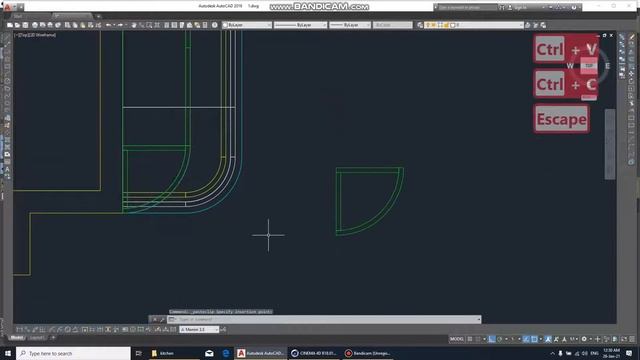Click the TOP face of ViewCube
640x360 pixels.
[589, 66]
